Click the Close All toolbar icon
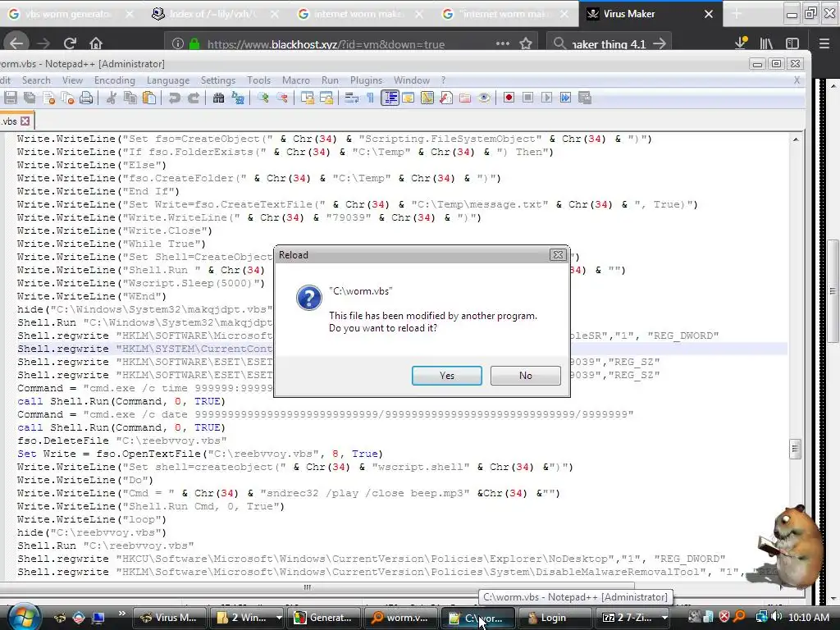 [x=67, y=98]
